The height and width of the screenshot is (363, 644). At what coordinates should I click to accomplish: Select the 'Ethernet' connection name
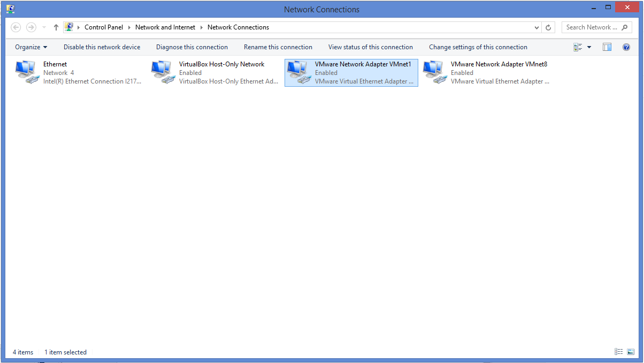(x=55, y=64)
